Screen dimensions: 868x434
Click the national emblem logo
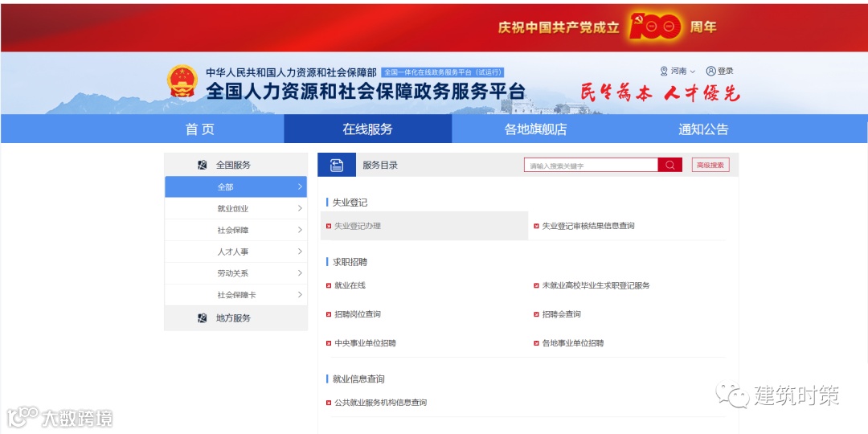coord(182,81)
